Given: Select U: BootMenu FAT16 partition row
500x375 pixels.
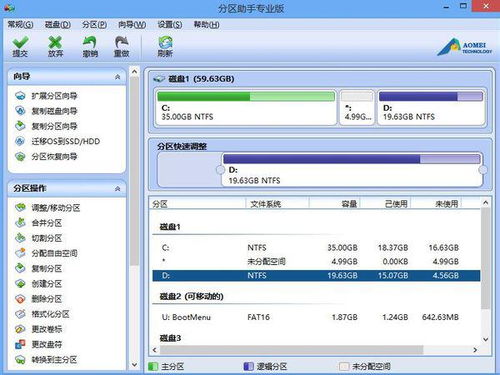Looking at the screenshot, I should coord(316,317).
